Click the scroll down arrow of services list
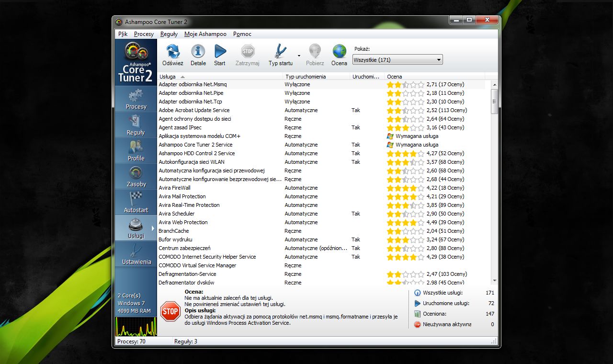Screen dimensions: 613x364 tap(495, 281)
